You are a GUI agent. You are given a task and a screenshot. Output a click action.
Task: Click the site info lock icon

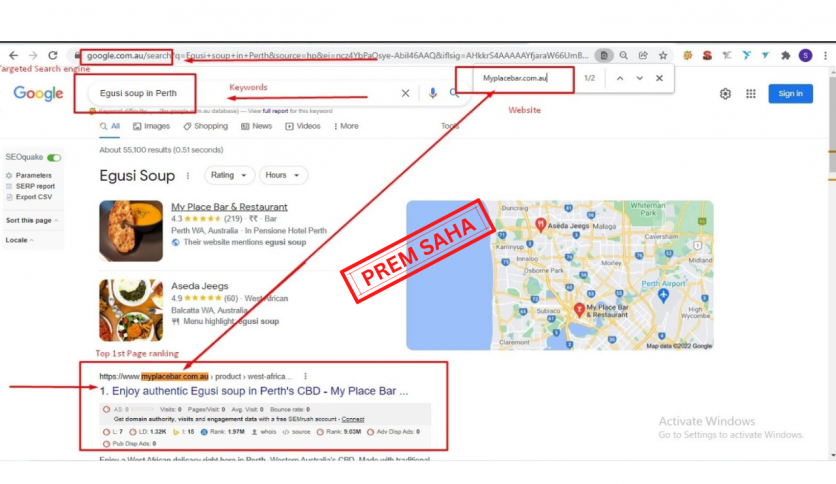[77, 55]
